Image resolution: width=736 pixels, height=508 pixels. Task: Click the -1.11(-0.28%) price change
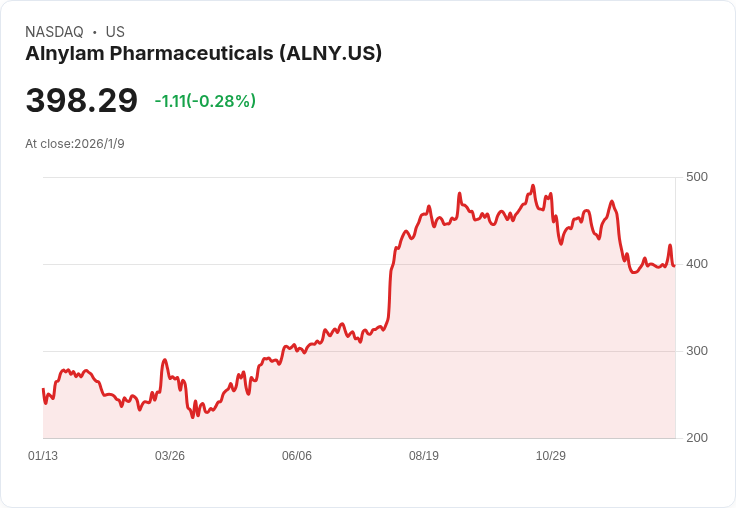click(x=205, y=101)
